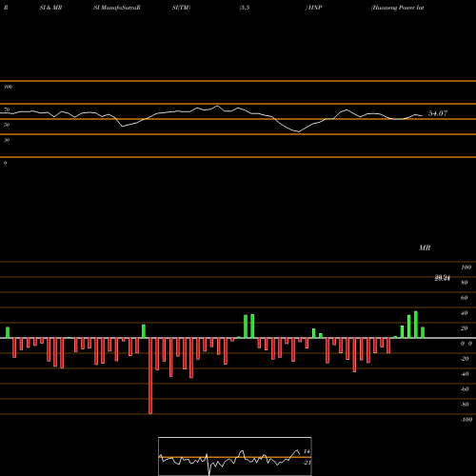Click the '14' value in mini chart

(307, 451)
